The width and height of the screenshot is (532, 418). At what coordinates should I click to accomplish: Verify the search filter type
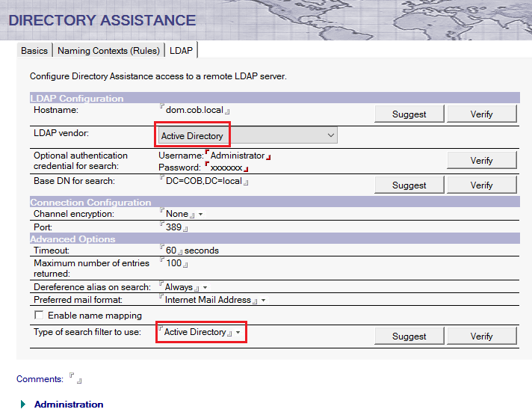[481, 336]
